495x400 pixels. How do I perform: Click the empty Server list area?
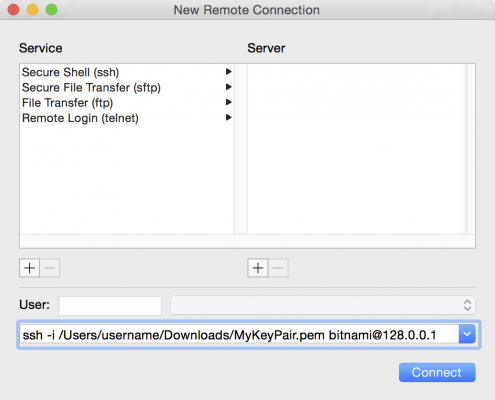[357, 149]
